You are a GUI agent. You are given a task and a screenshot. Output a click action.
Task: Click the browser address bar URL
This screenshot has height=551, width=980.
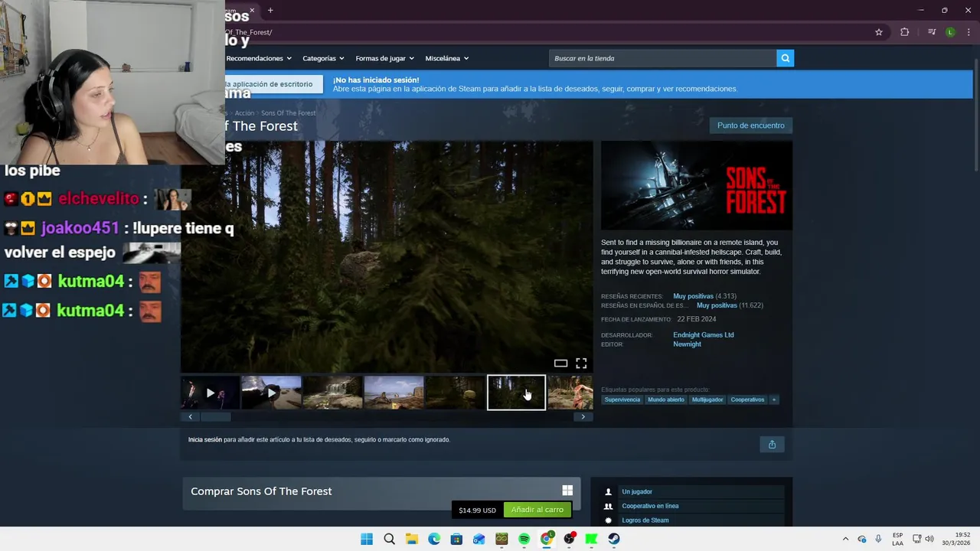tap(248, 32)
